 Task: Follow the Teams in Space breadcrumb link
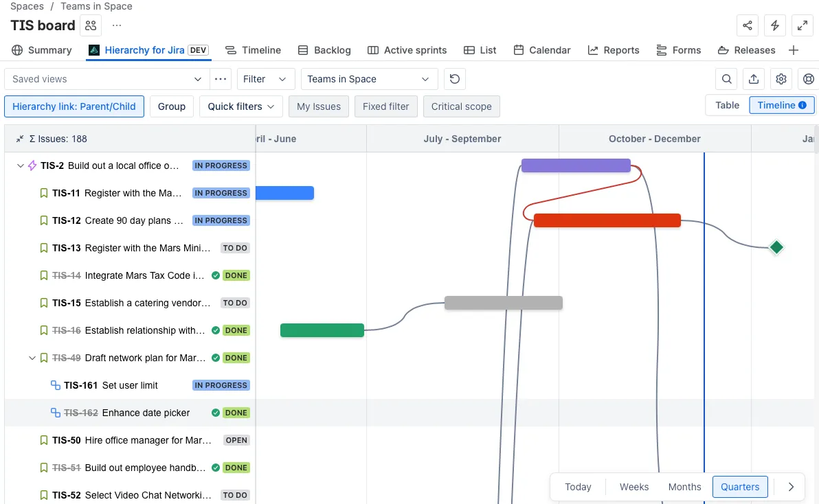(96, 6)
